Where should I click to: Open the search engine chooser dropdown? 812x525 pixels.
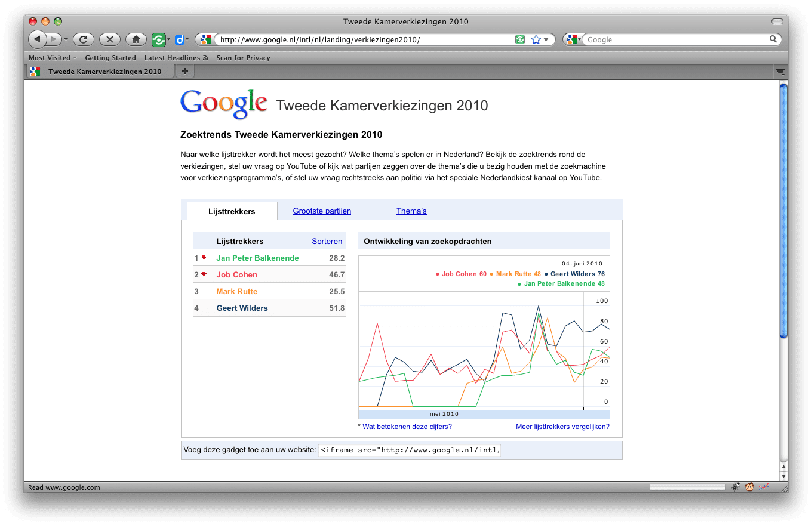coord(579,40)
